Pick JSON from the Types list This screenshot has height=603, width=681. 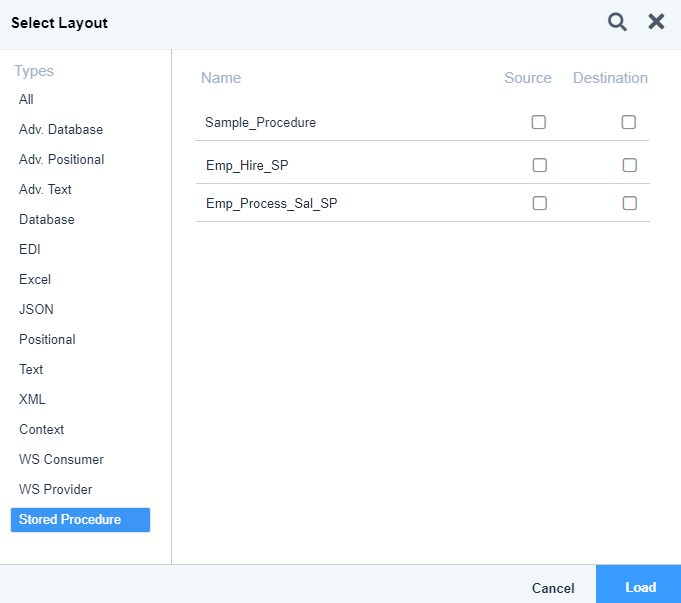click(36, 309)
